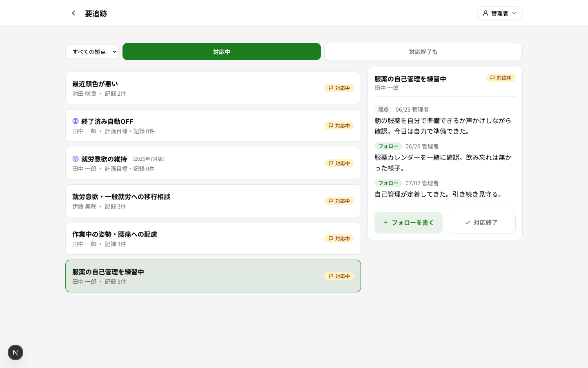Click the 対応終了 button
588x368 pixels.
click(x=481, y=222)
